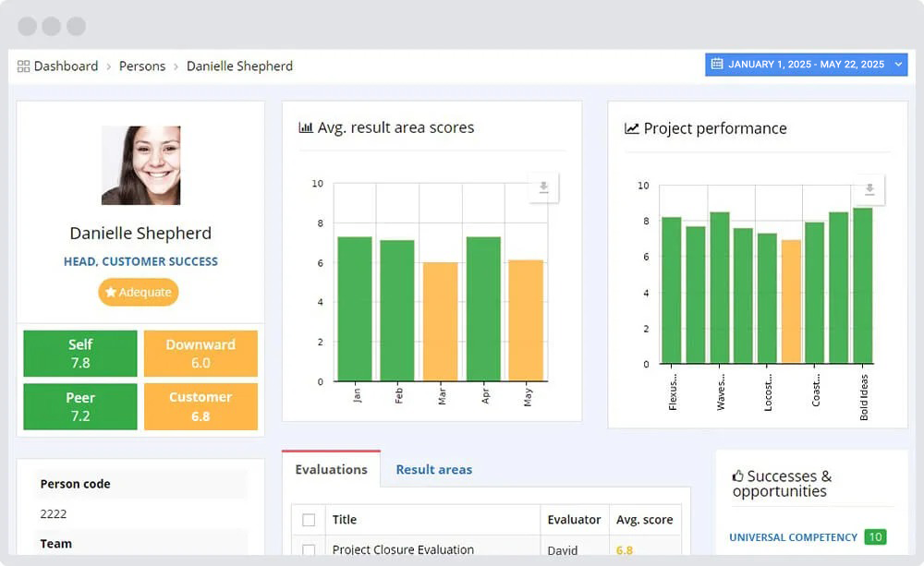The height and width of the screenshot is (566, 924).
Task: Navigate to Dashboard via the breadcrumb
Action: pyautogui.click(x=66, y=66)
